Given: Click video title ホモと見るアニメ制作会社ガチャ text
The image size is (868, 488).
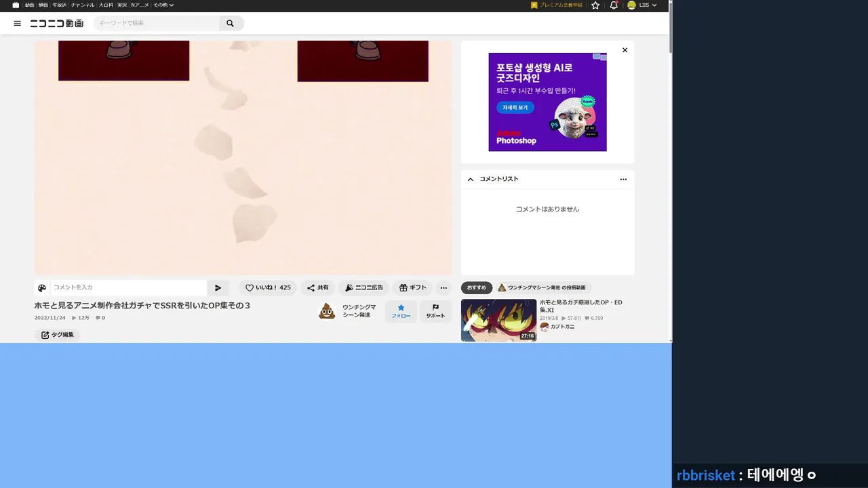Looking at the screenshot, I should point(142,306).
